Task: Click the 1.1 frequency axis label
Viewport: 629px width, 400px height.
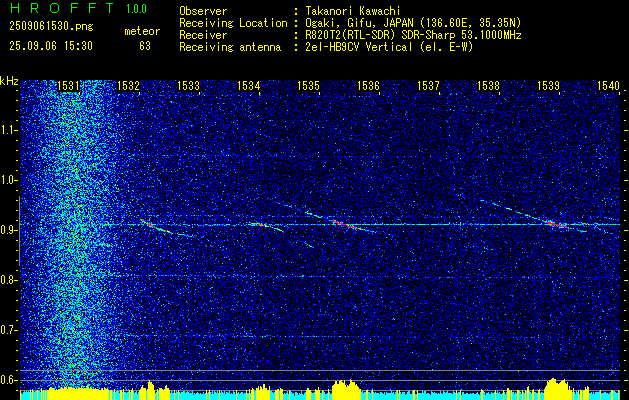Action: pos(8,130)
